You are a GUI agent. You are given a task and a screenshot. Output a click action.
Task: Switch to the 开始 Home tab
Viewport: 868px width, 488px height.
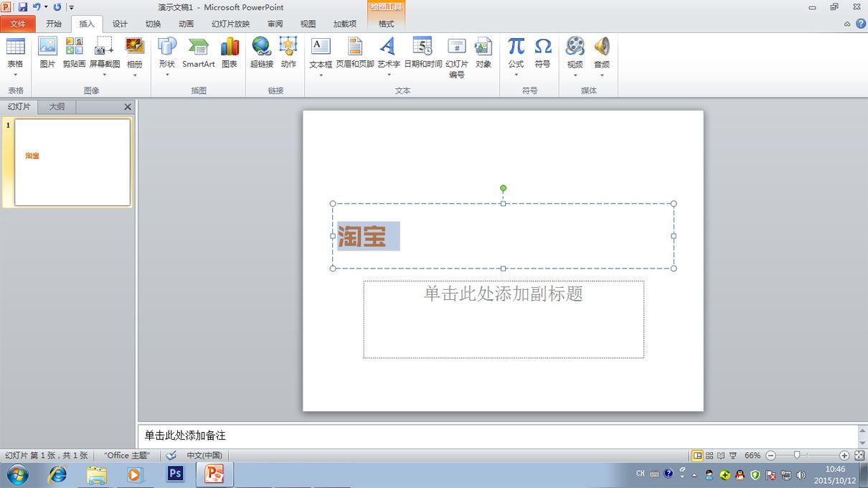tap(54, 24)
